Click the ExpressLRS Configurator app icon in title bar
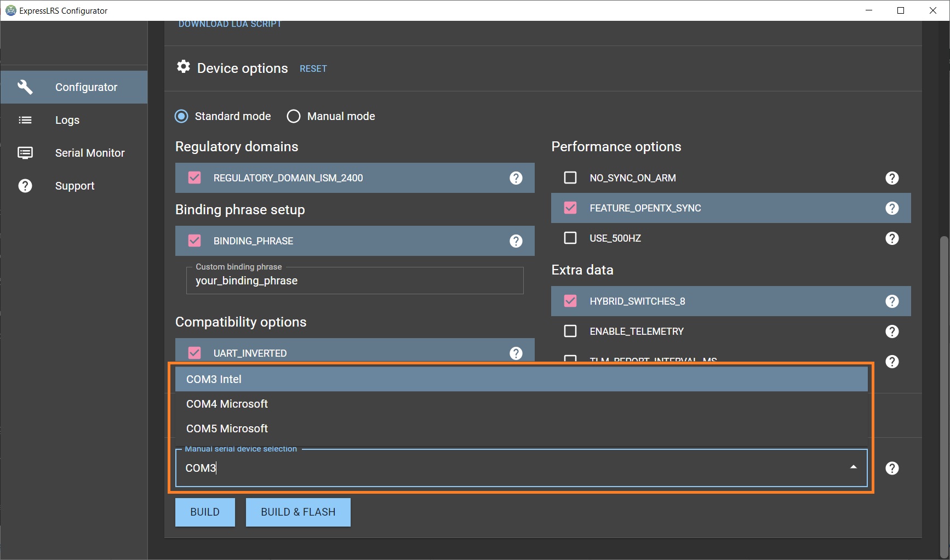Viewport: 950px width, 560px height. click(11, 10)
